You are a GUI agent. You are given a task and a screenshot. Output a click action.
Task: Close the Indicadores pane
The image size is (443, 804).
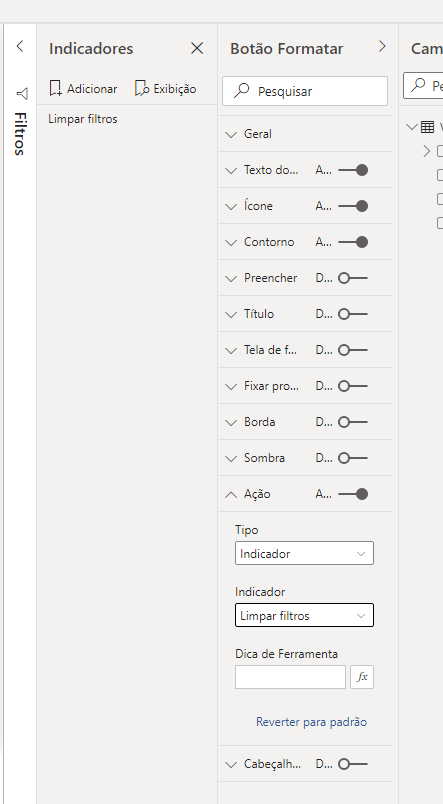[x=197, y=48]
